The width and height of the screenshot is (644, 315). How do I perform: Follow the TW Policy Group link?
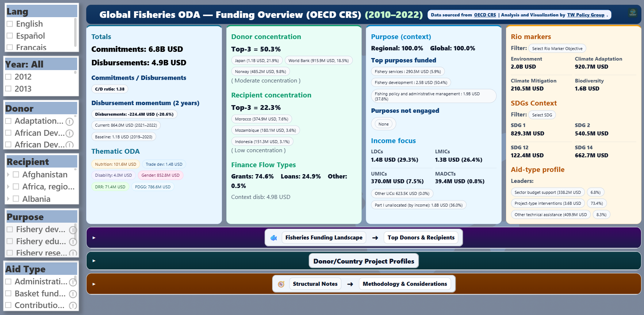(x=586, y=15)
